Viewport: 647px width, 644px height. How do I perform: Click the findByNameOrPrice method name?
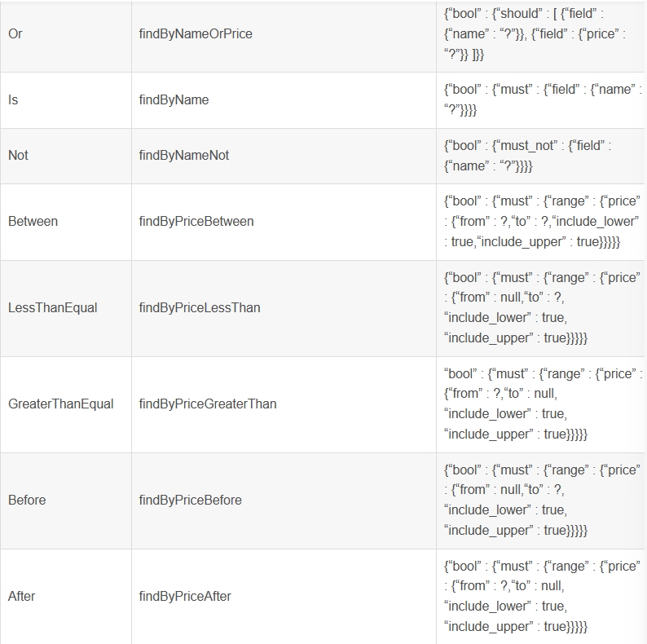coord(196,34)
